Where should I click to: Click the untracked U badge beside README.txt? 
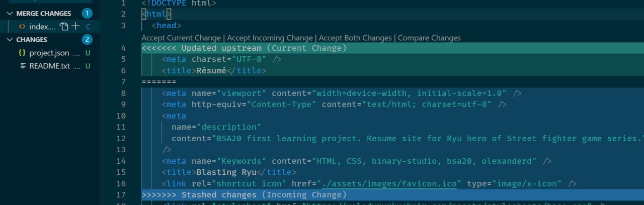[x=88, y=66]
